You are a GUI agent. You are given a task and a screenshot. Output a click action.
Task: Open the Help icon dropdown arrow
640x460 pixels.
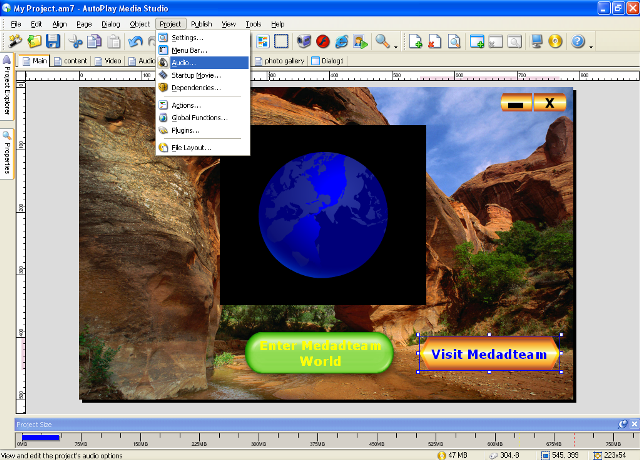tap(590, 43)
